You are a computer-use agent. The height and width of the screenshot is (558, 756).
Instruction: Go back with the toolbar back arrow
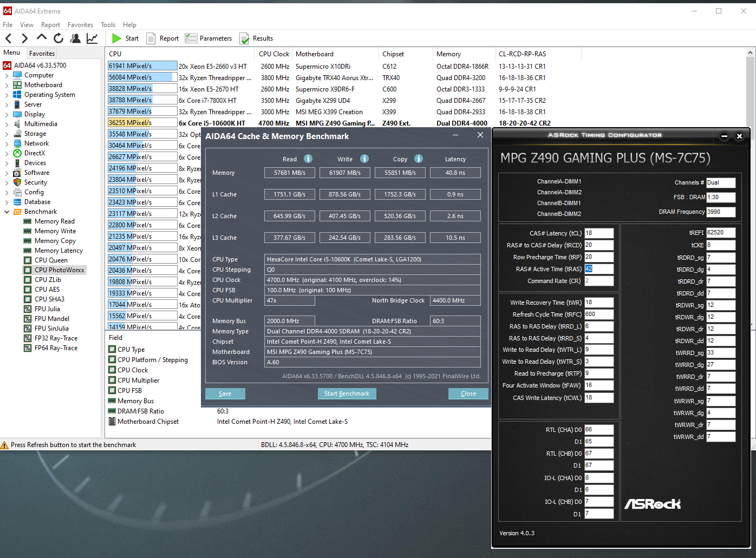pyautogui.click(x=9, y=38)
